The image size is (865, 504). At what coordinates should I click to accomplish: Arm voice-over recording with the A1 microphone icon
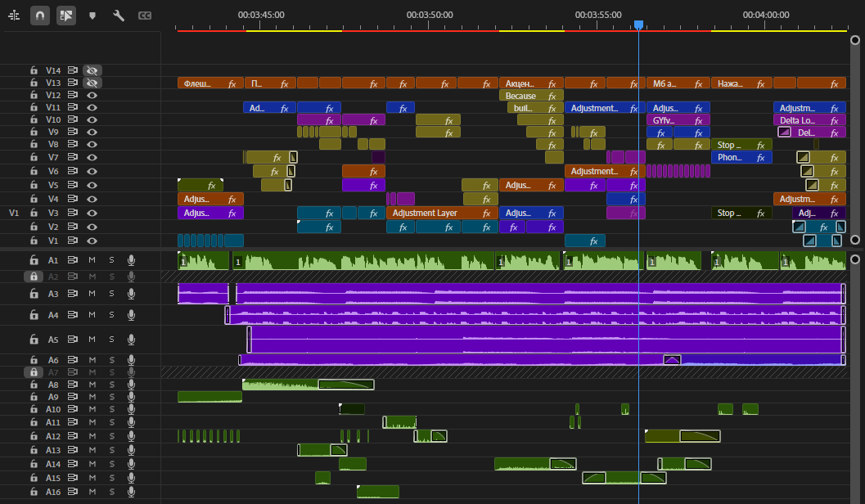coord(131,260)
